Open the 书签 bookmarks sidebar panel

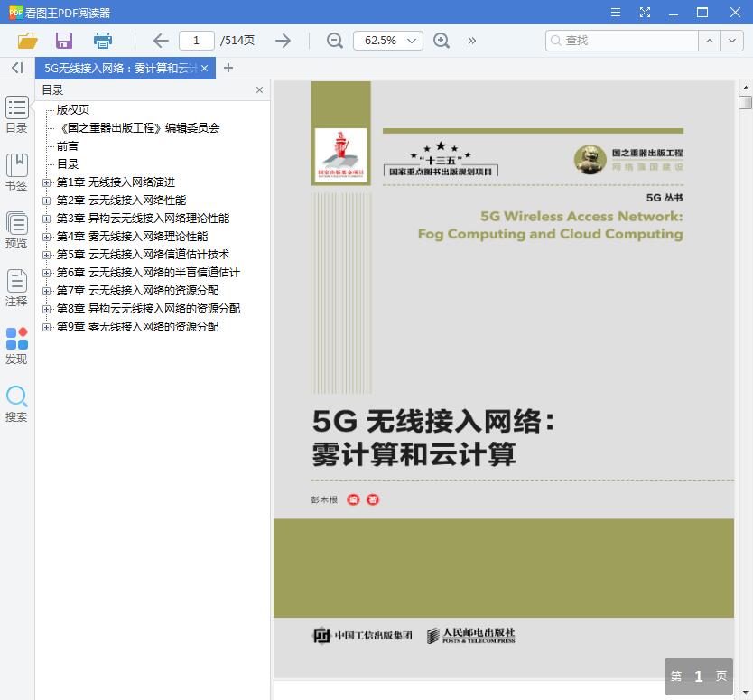pyautogui.click(x=17, y=172)
